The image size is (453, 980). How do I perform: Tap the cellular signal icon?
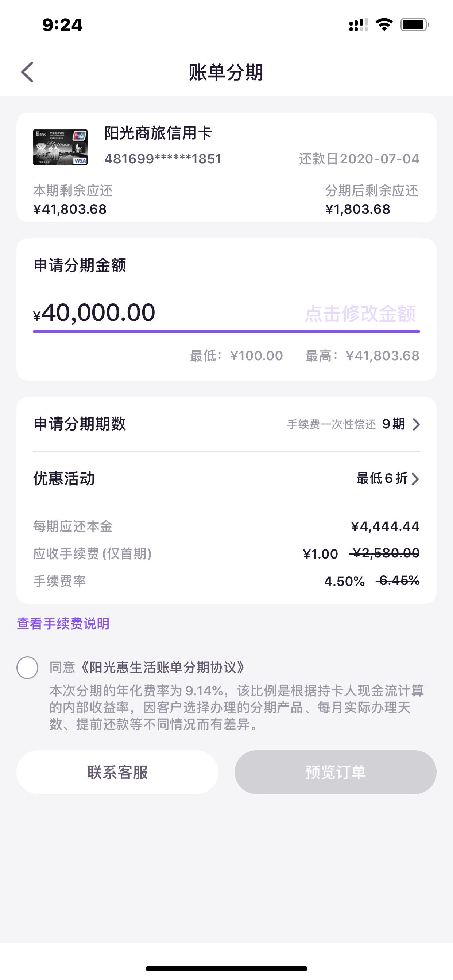click(358, 25)
